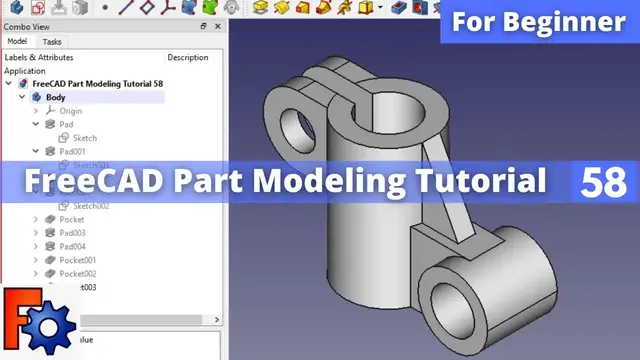Create a local coordinate system
Image resolution: width=640 pixels, height=360 pixels.
tap(168, 7)
